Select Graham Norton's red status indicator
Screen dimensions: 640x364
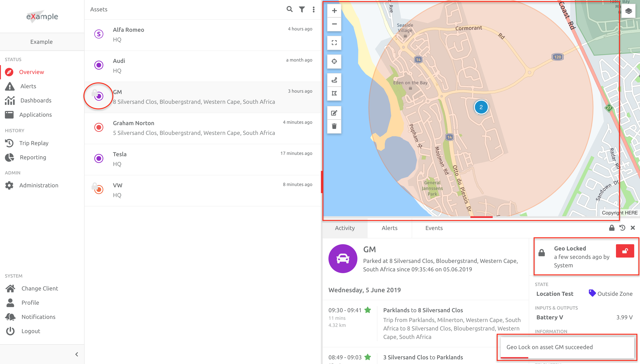point(99,127)
